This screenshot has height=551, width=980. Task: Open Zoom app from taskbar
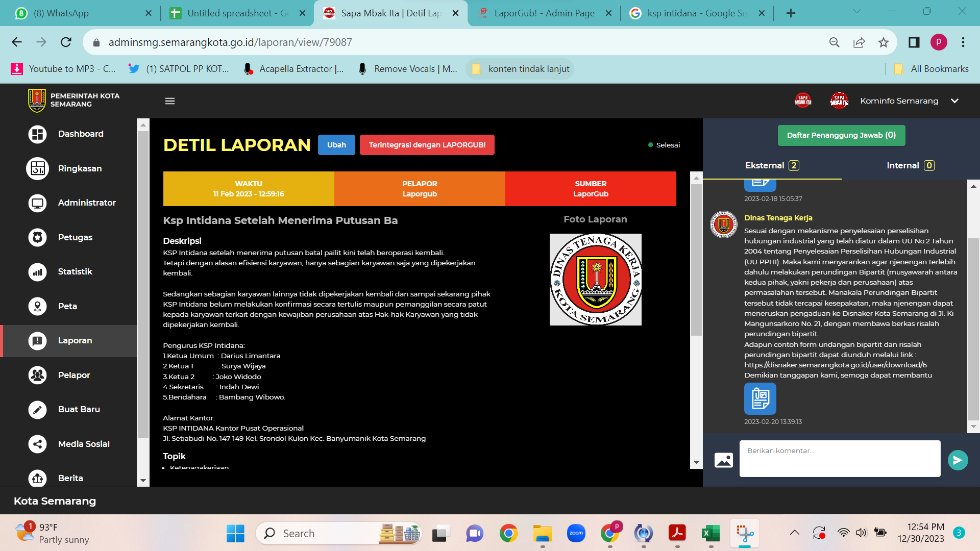tap(576, 533)
